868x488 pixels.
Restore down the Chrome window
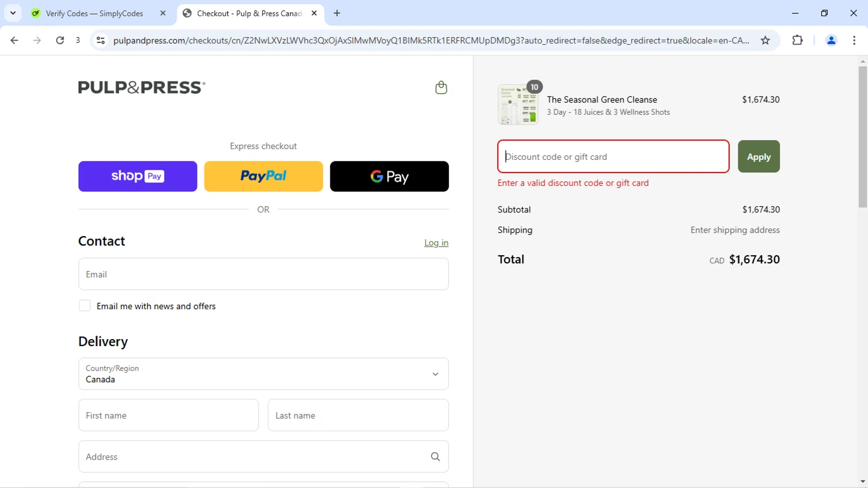[x=824, y=13]
